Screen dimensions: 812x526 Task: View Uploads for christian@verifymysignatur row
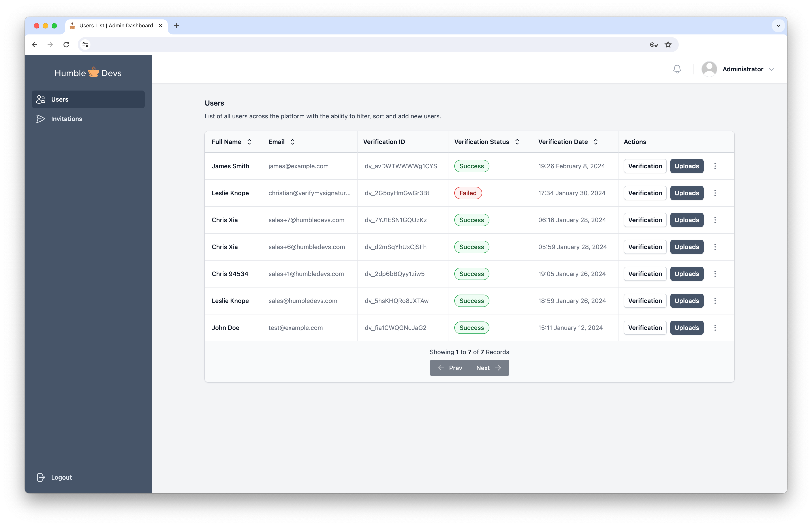click(686, 193)
